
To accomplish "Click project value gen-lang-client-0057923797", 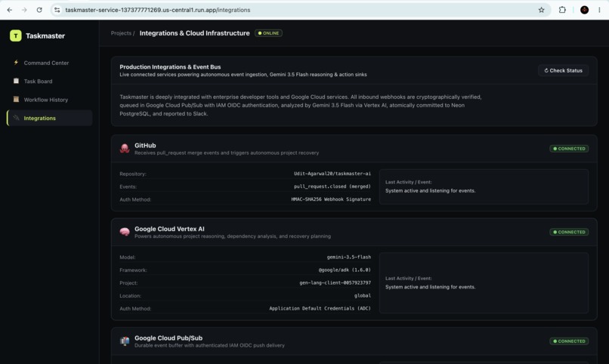I will click(335, 282).
